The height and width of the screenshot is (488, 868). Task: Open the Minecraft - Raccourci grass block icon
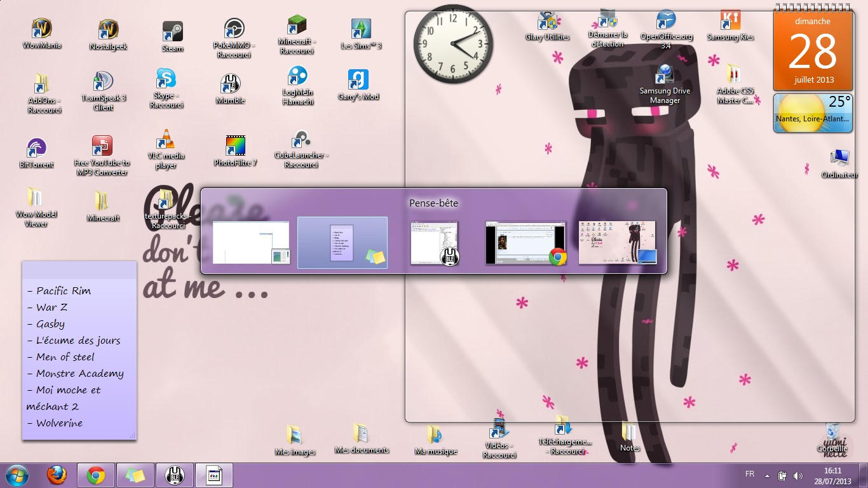(297, 26)
